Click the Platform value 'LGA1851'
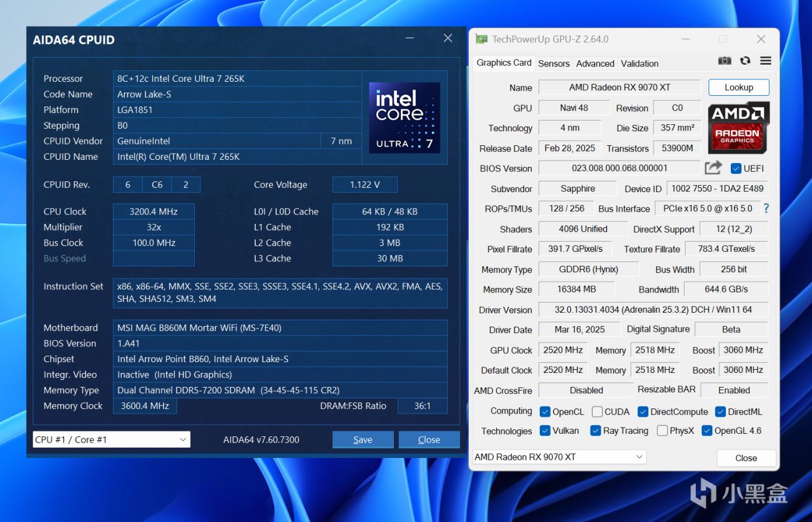Screen dimensions: 812x522 coord(237,110)
